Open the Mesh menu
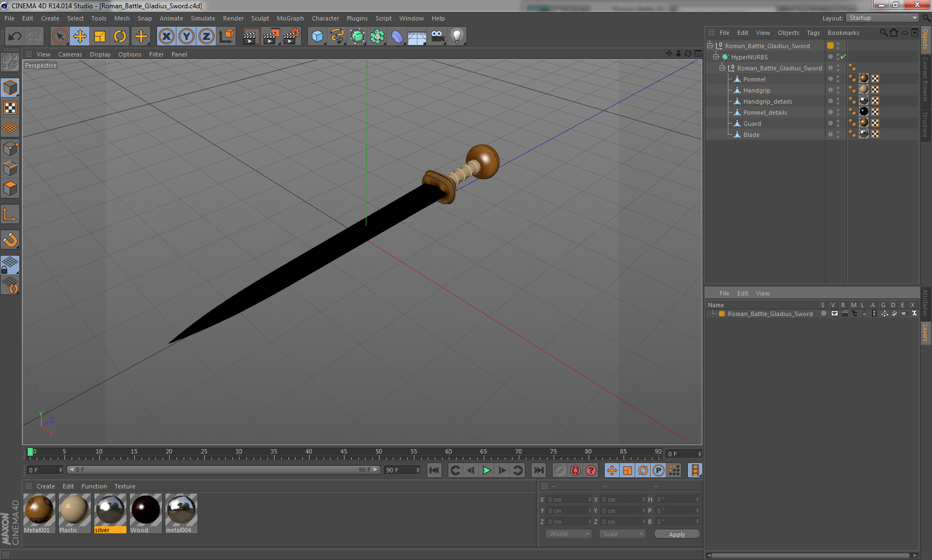This screenshot has height=560, width=932. [121, 18]
